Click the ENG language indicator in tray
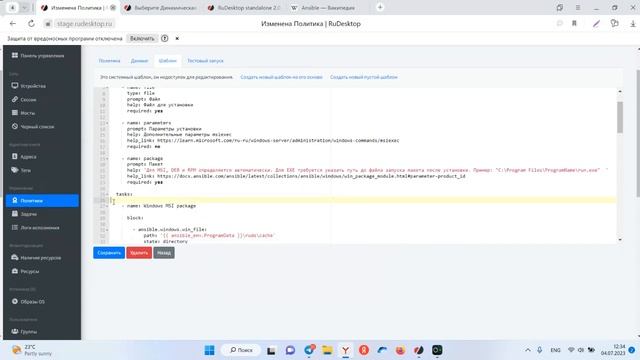The width and height of the screenshot is (640, 360). pyautogui.click(x=555, y=350)
